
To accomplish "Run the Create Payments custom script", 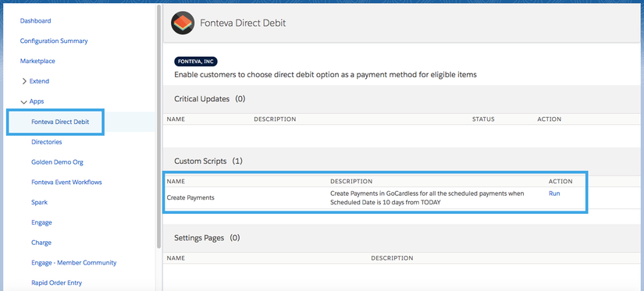I will [554, 193].
